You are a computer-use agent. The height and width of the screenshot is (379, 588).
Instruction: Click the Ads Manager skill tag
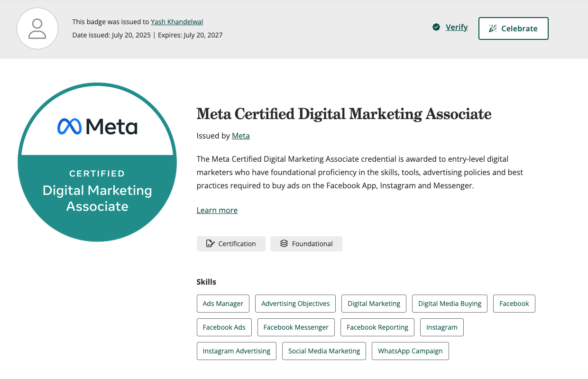223,304
